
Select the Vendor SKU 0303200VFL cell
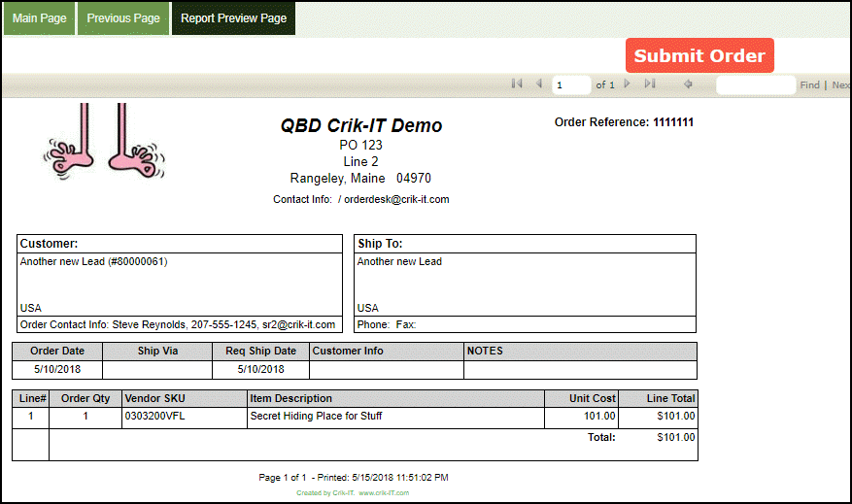(x=154, y=417)
